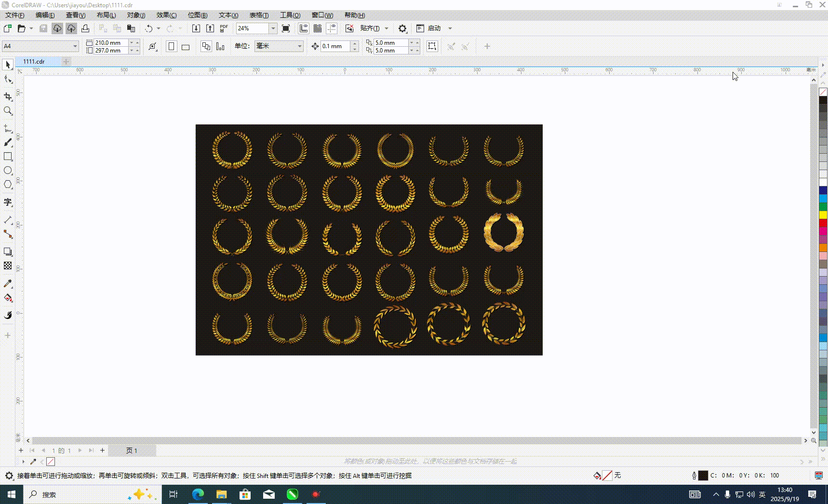Click the no-color swatch atop the palette

[x=823, y=92]
